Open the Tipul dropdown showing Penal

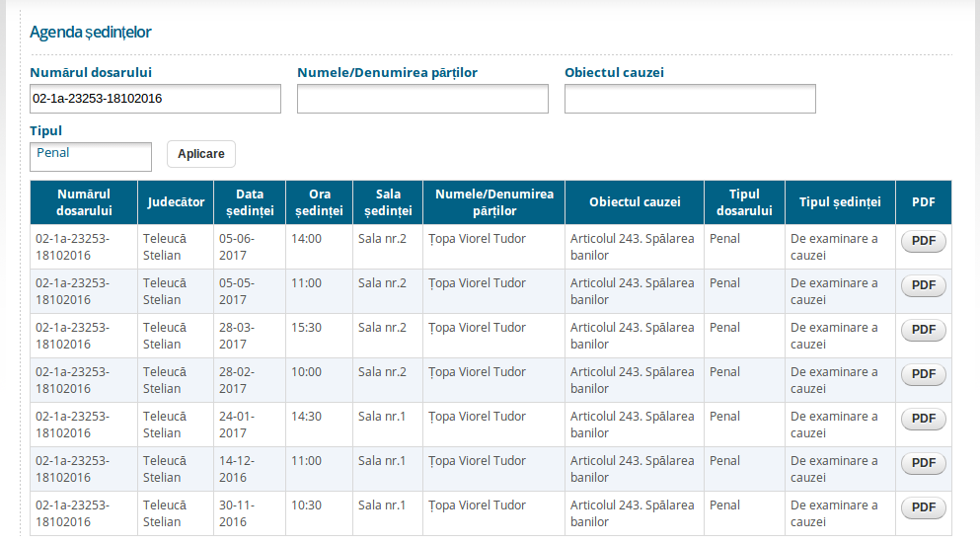pos(91,156)
